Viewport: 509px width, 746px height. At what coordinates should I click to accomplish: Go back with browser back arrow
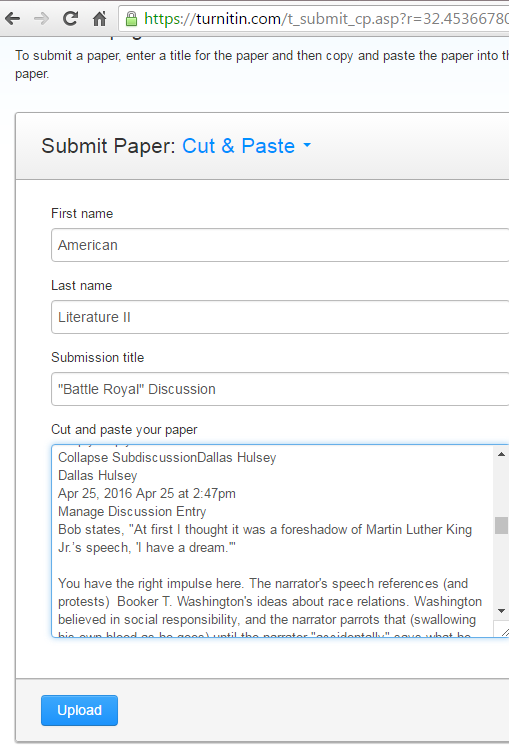pyautogui.click(x=12, y=19)
